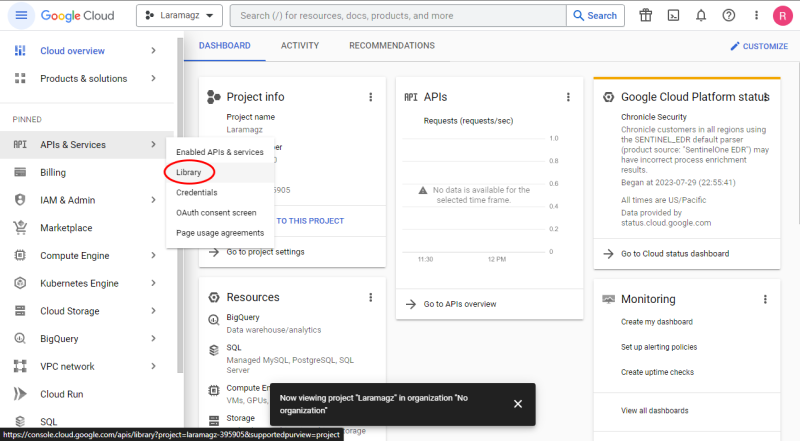Click the Kubernetes Engine icon
The width and height of the screenshot is (800, 441).
pos(20,283)
